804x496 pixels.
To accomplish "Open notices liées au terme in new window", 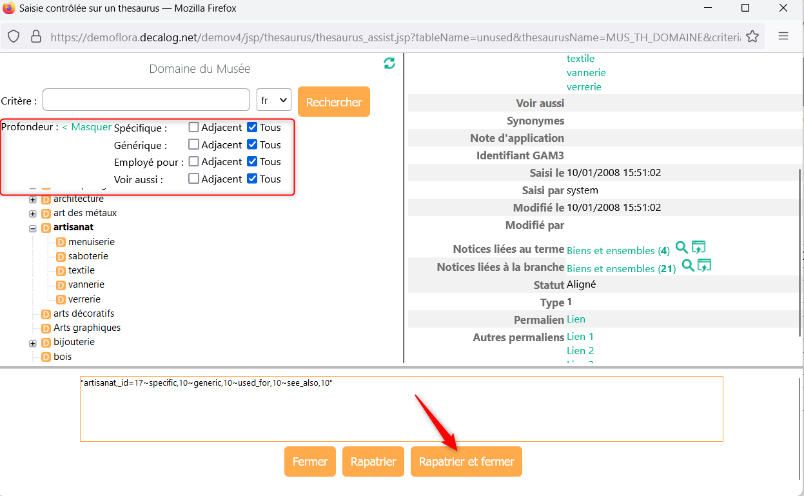I will tap(699, 248).
